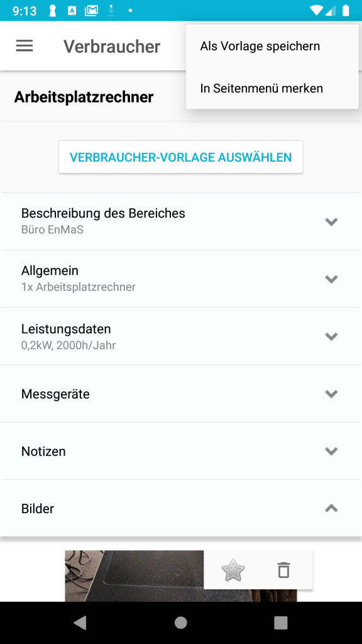This screenshot has width=362, height=644.
Task: Tap the Gmail notification icon
Action: pyautogui.click(x=91, y=11)
